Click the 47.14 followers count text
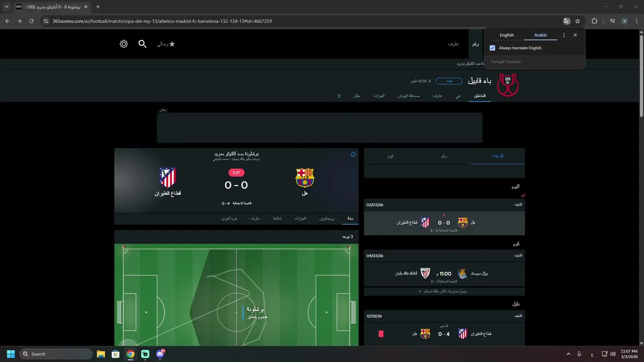 point(421,81)
